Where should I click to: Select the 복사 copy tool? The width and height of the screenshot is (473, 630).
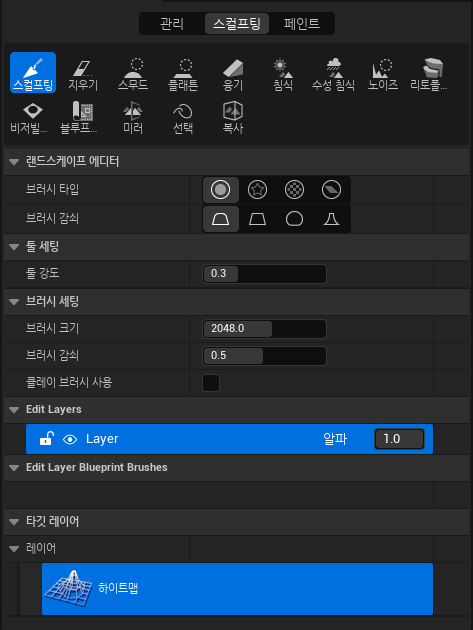coord(233,118)
